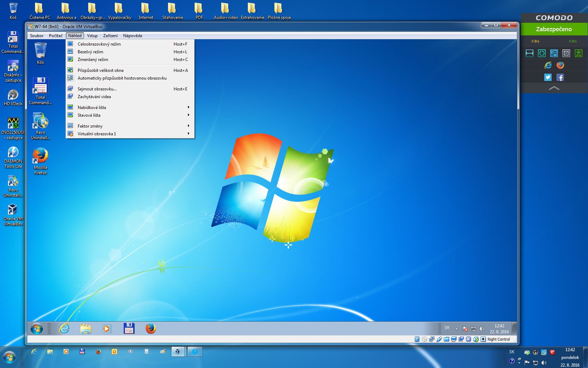Click guest Action Center flag icon
588x368 pixels.
coord(465,329)
